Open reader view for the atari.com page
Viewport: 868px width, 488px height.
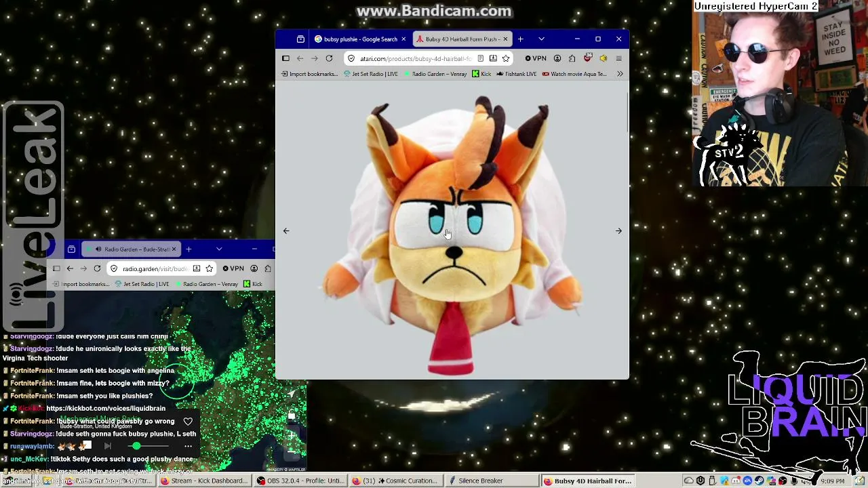coord(480,58)
